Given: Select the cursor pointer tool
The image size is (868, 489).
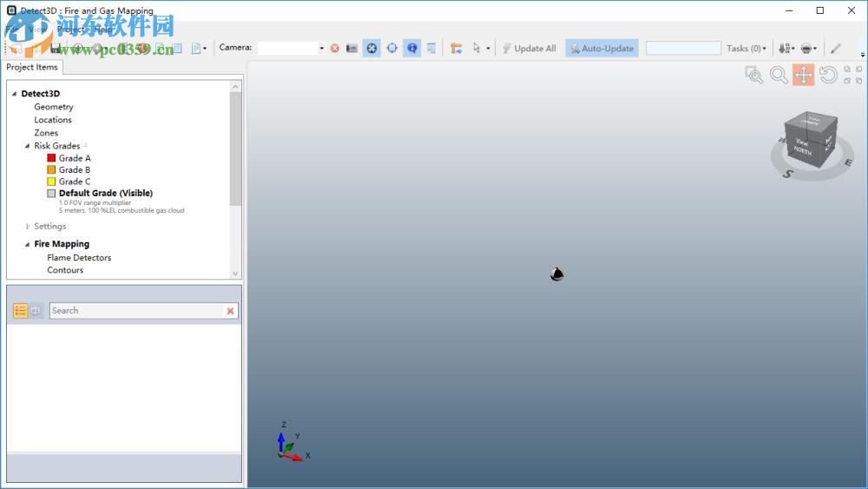Looking at the screenshot, I should pos(476,48).
